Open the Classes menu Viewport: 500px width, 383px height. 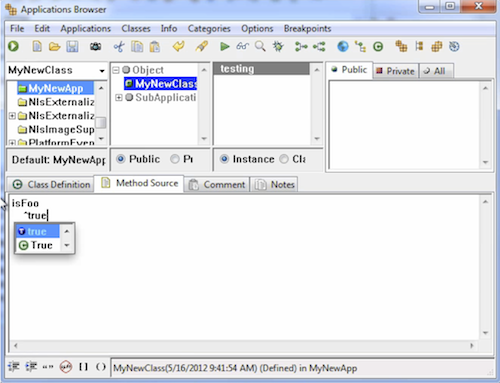tap(136, 29)
